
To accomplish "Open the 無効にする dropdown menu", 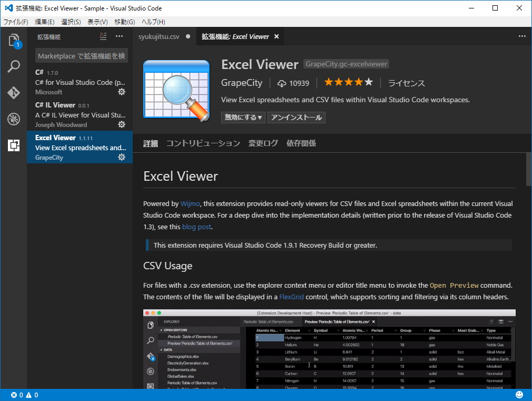I will tap(243, 118).
